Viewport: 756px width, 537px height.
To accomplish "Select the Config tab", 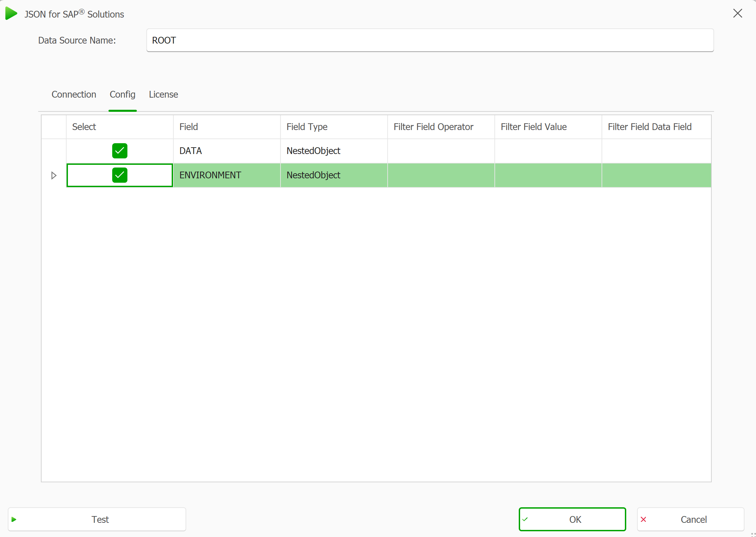I will [122, 95].
